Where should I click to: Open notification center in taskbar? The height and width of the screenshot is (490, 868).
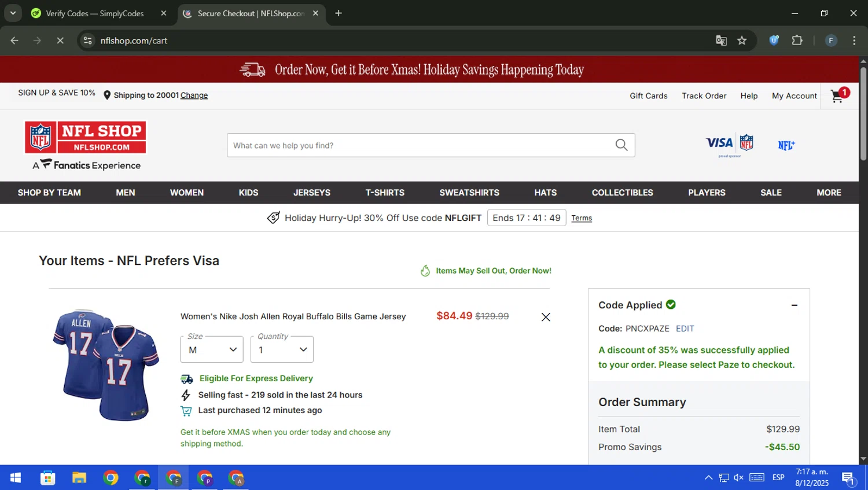(x=849, y=478)
